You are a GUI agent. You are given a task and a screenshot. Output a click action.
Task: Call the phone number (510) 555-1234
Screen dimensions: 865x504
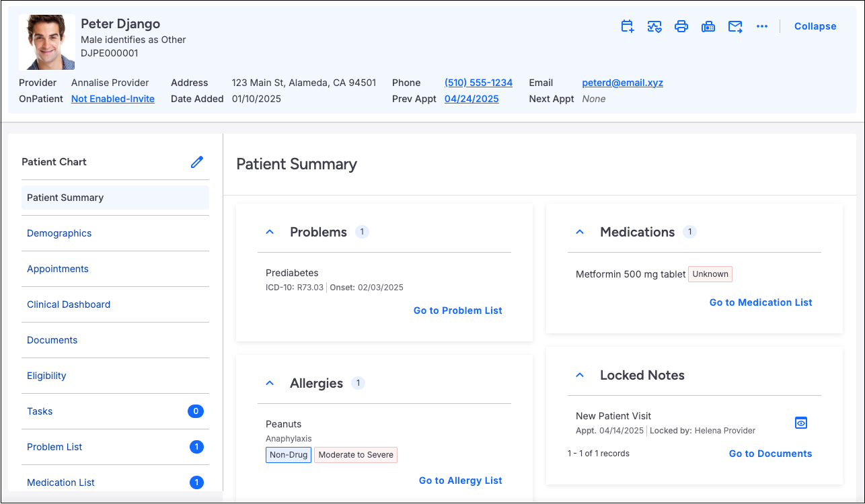478,83
